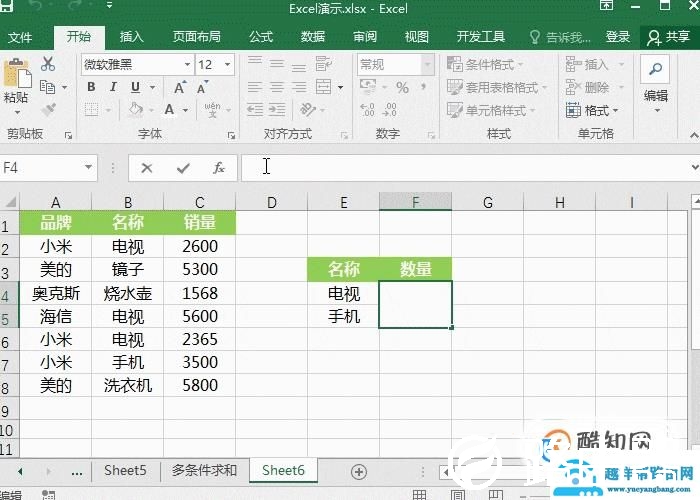700x500 pixels.
Task: Click the Decrease Decimal icon
Action: 390,109
